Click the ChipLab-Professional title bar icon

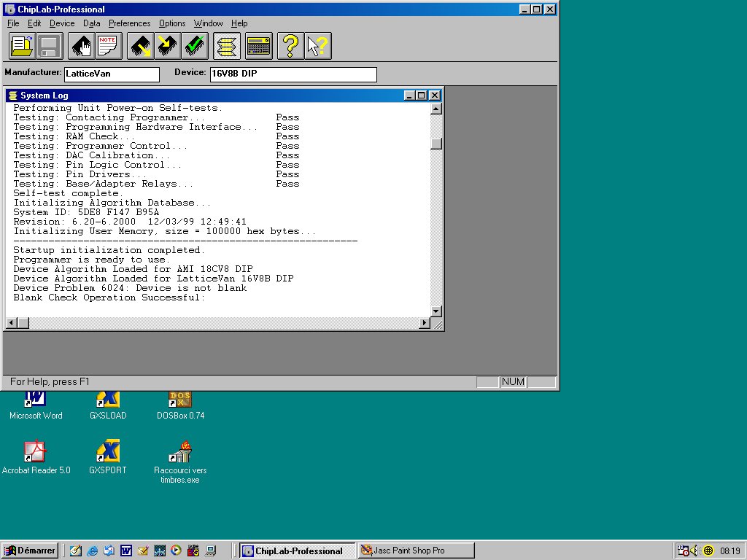[x=10, y=9]
